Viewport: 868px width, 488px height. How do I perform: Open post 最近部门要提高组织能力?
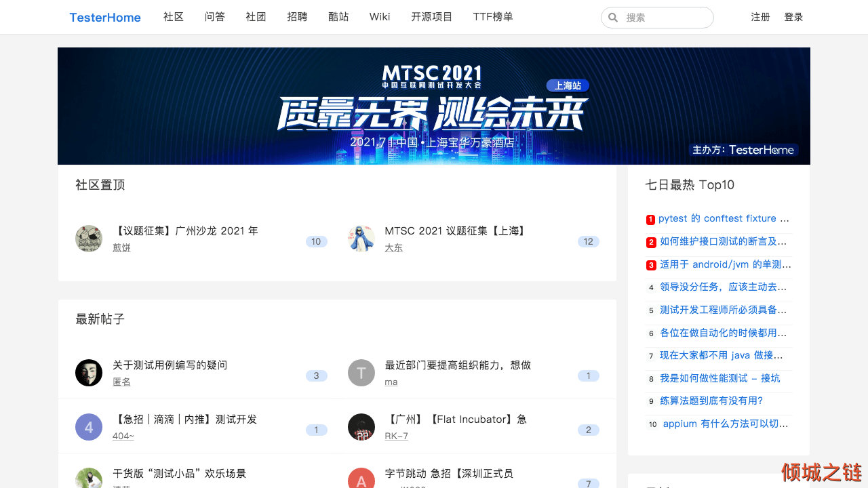pos(458,365)
